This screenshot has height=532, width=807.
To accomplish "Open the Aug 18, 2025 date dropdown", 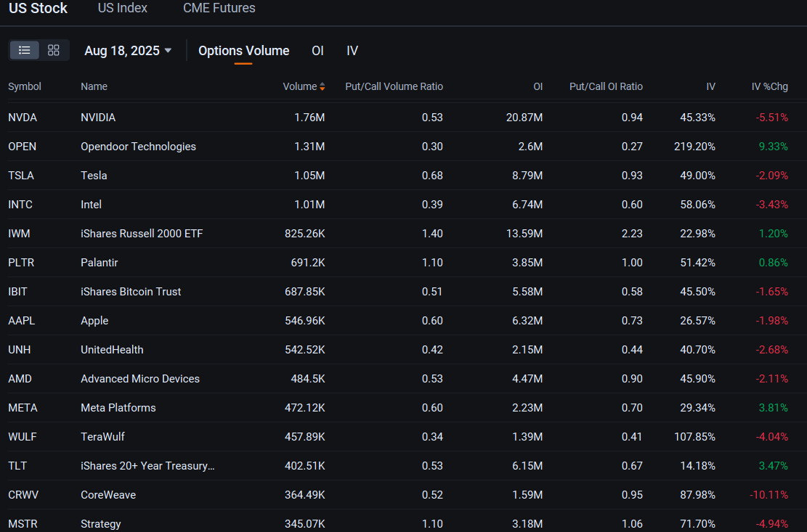I will [x=128, y=51].
